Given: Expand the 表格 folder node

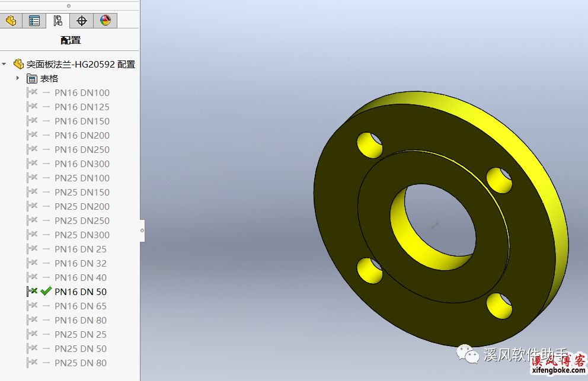Looking at the screenshot, I should 18,78.
